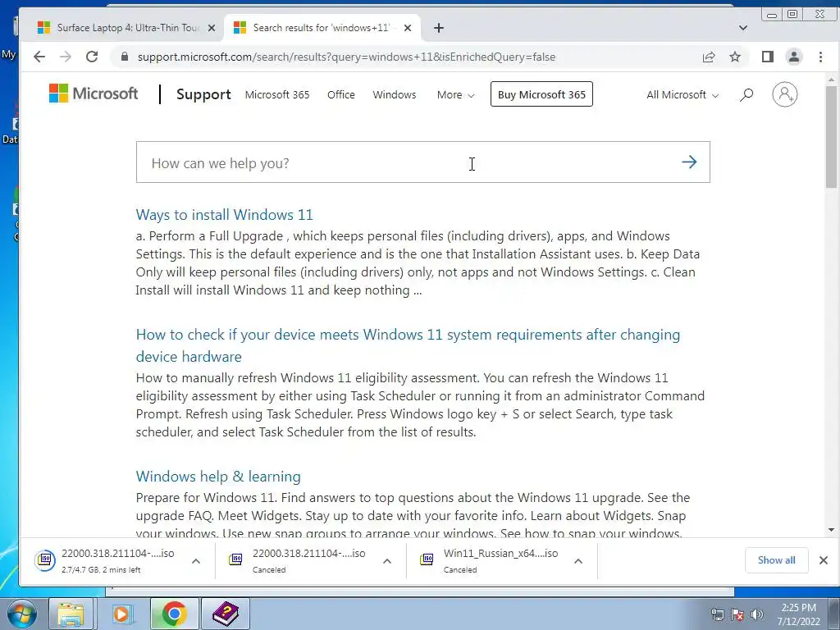The height and width of the screenshot is (630, 840).
Task: Sign in via the account avatar icon
Action: click(785, 94)
